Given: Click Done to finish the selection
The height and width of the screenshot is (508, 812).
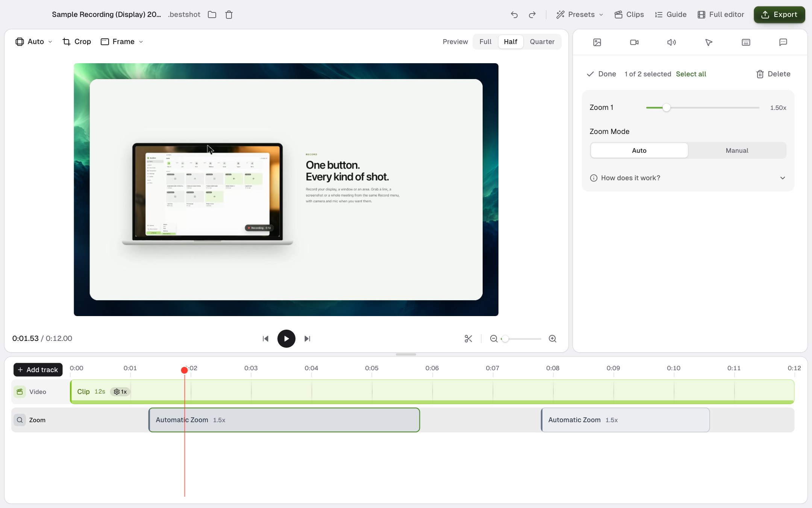Looking at the screenshot, I should click(x=601, y=74).
